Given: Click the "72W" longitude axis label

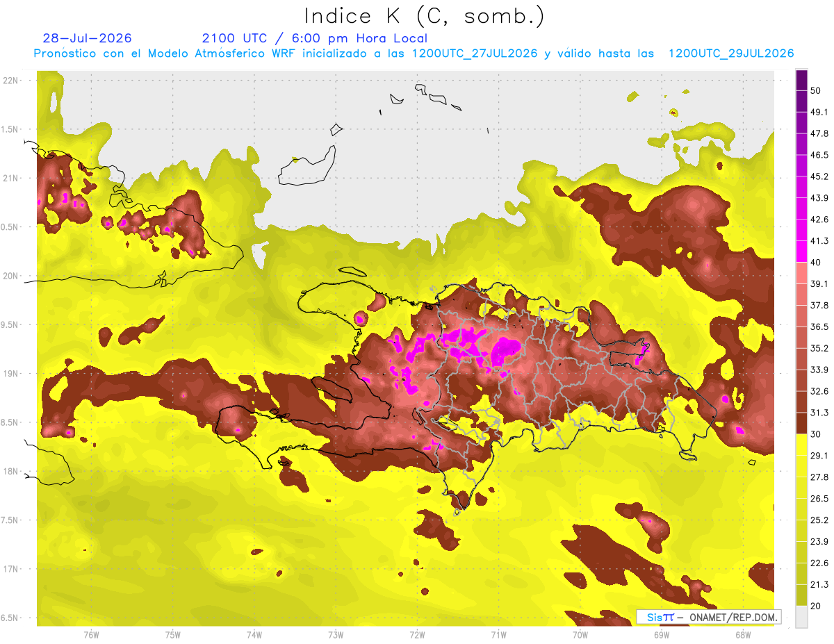Looking at the screenshot, I should click(x=417, y=635).
